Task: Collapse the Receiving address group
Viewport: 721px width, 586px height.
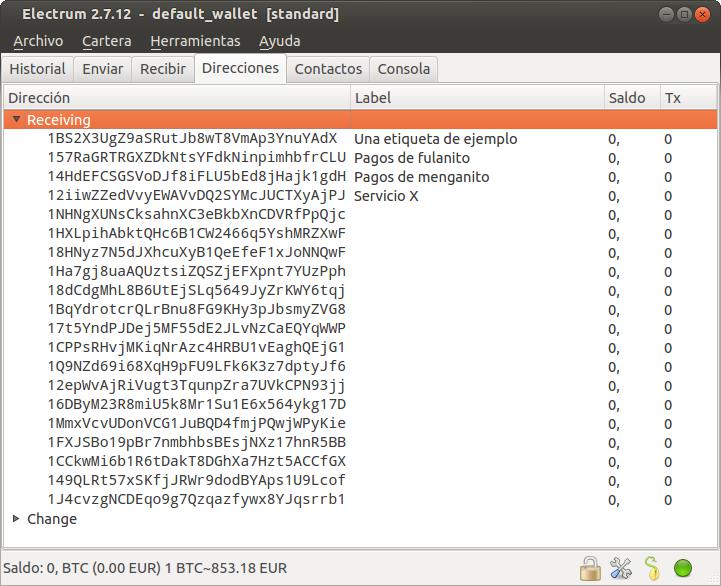Action: click(x=16, y=120)
